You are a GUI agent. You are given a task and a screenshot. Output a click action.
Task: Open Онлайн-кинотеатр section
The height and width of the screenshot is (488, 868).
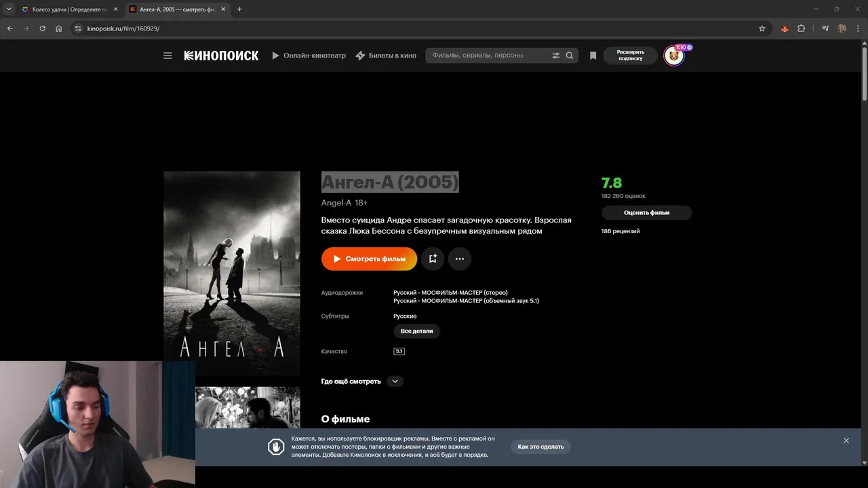pos(309,56)
